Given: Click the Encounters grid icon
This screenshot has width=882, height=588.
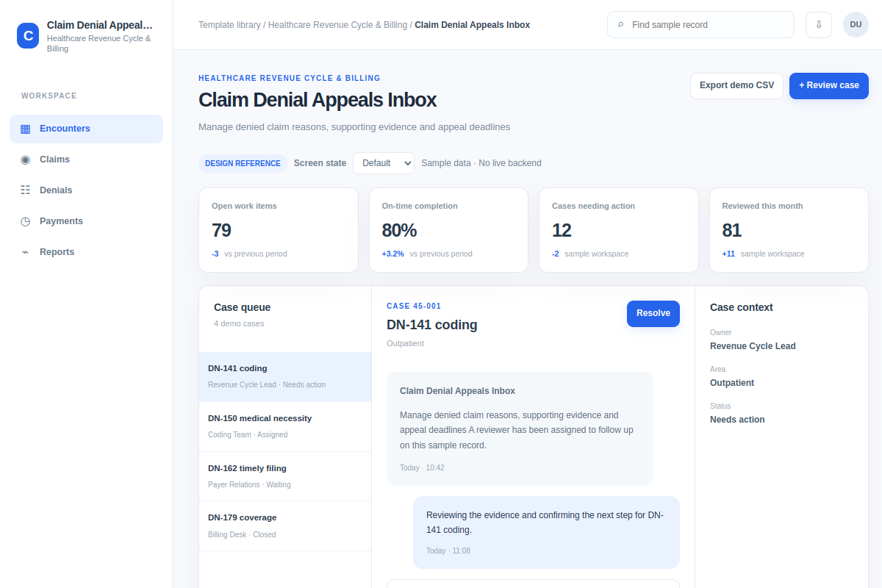Looking at the screenshot, I should click(26, 129).
